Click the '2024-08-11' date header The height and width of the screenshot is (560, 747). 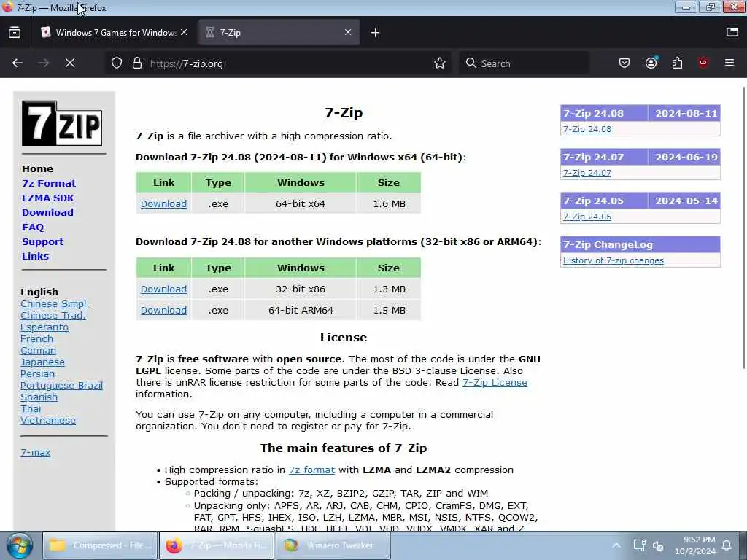pyautogui.click(x=686, y=113)
